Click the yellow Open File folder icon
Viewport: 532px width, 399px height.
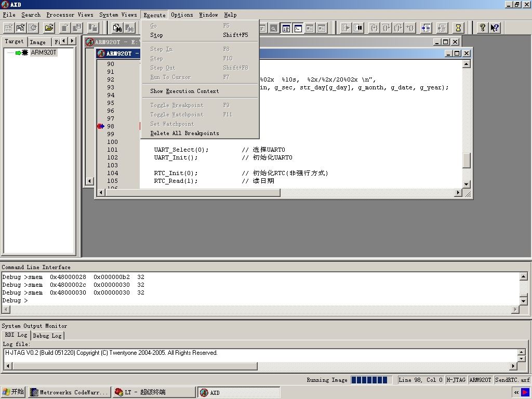pos(49,28)
